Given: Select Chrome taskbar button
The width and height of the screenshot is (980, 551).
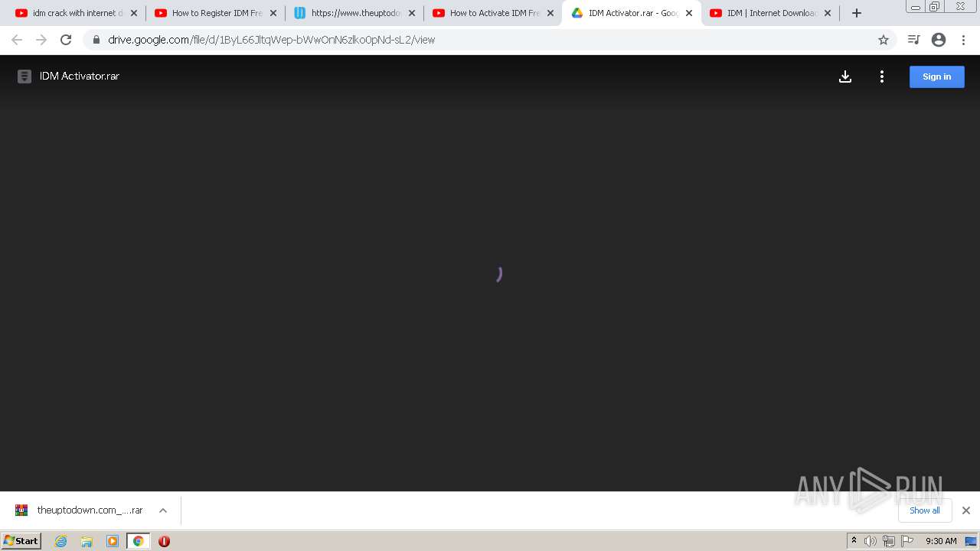Looking at the screenshot, I should (138, 541).
